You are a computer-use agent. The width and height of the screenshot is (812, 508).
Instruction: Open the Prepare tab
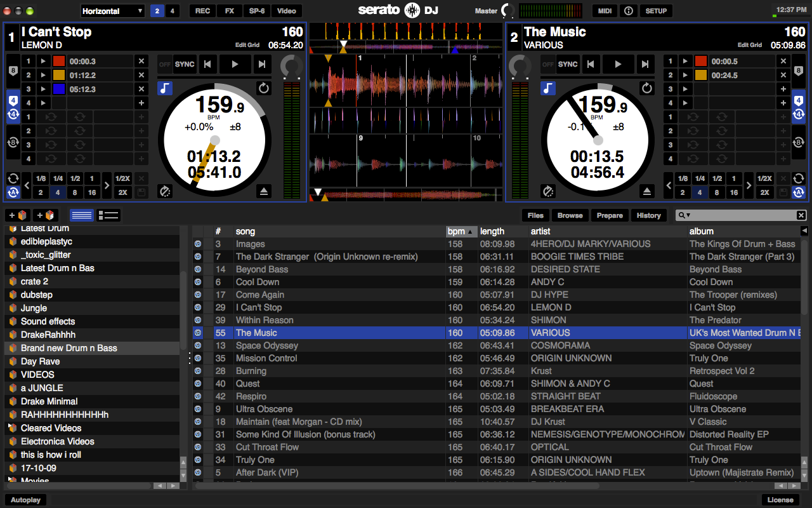coord(610,215)
